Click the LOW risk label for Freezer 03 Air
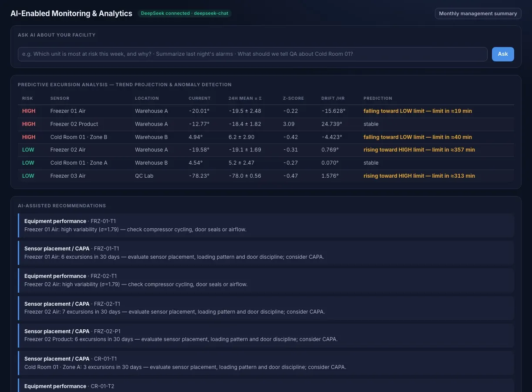This screenshot has width=532, height=392. tap(28, 176)
